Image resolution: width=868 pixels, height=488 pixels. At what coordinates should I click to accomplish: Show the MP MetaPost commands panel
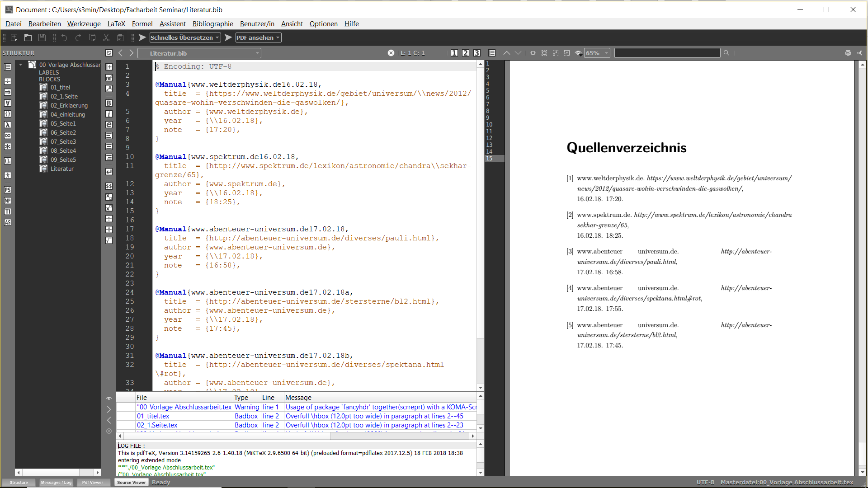(x=8, y=201)
